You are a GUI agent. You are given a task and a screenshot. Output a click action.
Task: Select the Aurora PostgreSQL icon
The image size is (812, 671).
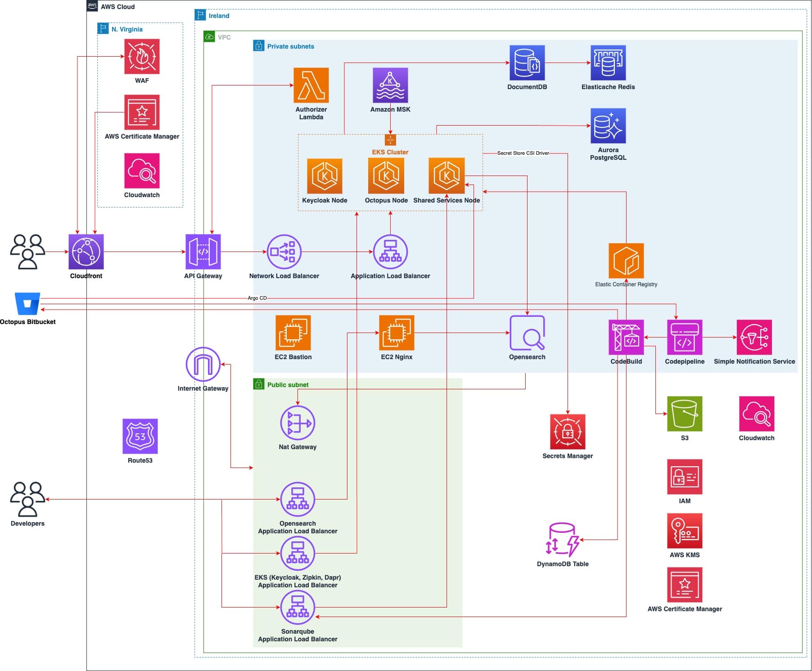(608, 126)
